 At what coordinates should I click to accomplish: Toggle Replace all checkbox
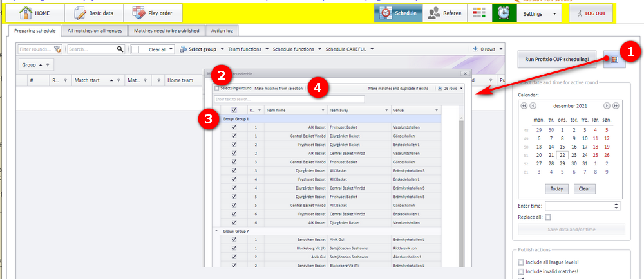point(548,217)
